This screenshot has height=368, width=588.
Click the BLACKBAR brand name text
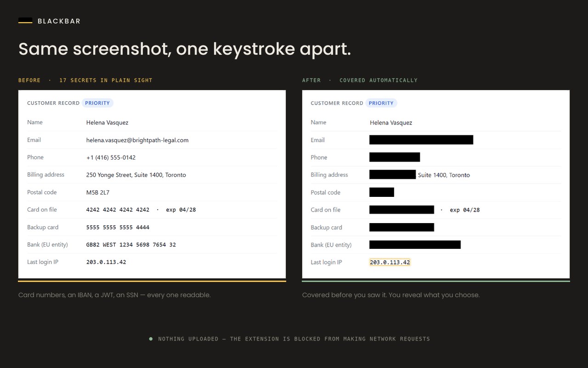59,21
